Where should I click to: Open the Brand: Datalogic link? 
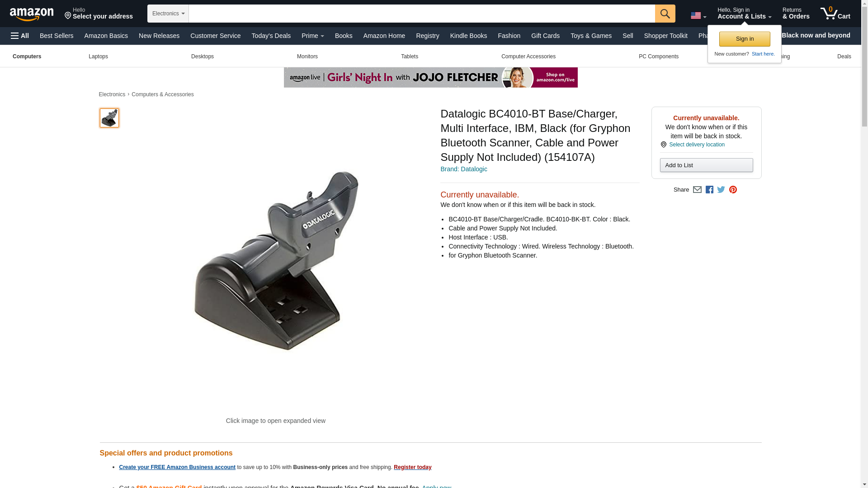[463, 169]
